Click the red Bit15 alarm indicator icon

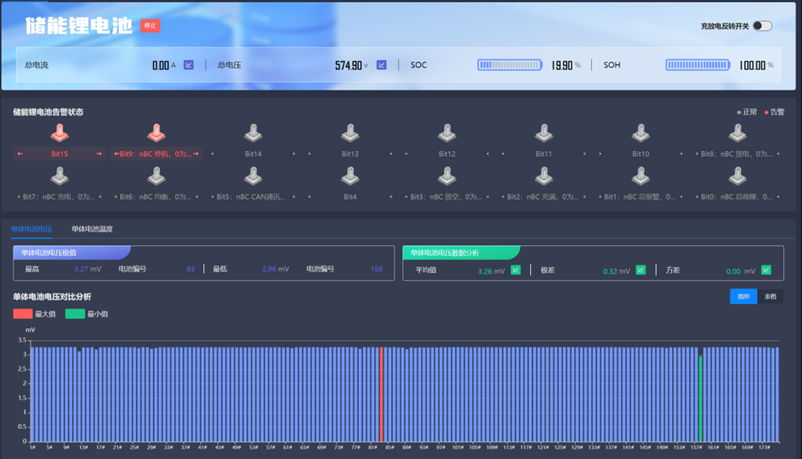click(x=59, y=133)
